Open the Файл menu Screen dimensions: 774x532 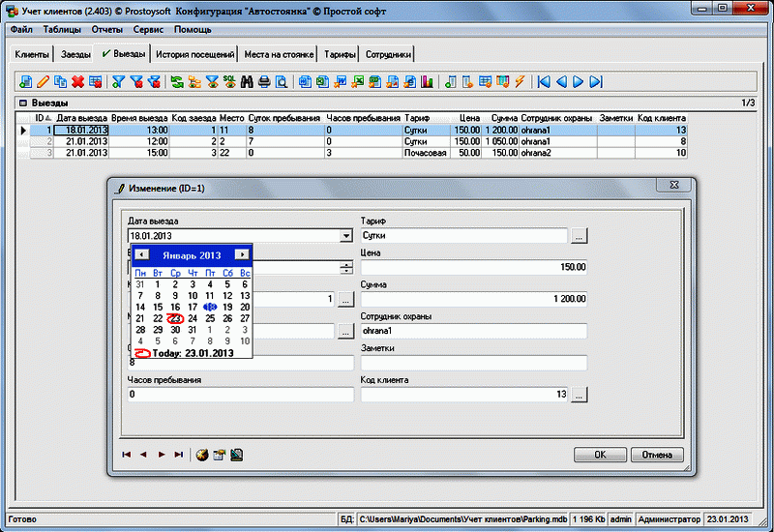(21, 30)
